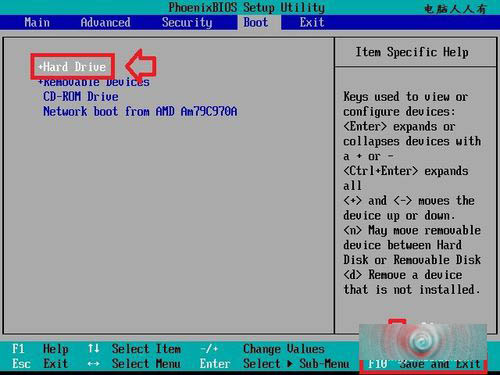Open the Security tab
The height and width of the screenshot is (375, 500).
[x=187, y=23]
